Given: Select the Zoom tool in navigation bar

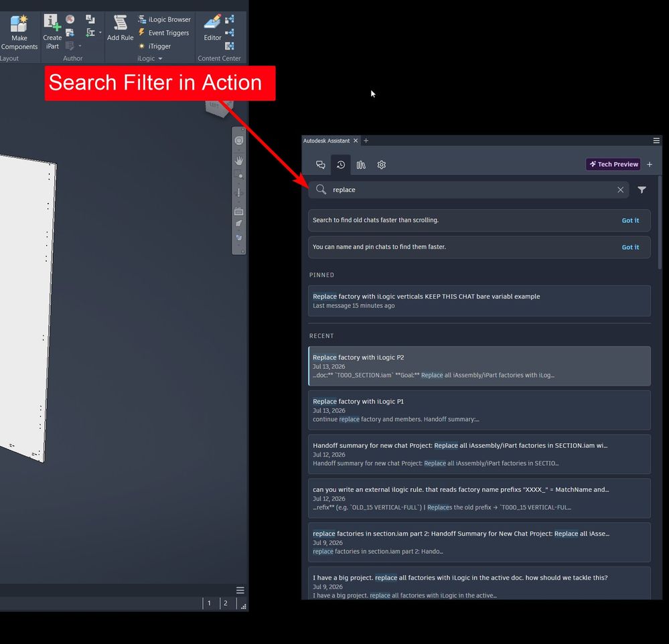Looking at the screenshot, I should pos(239,175).
